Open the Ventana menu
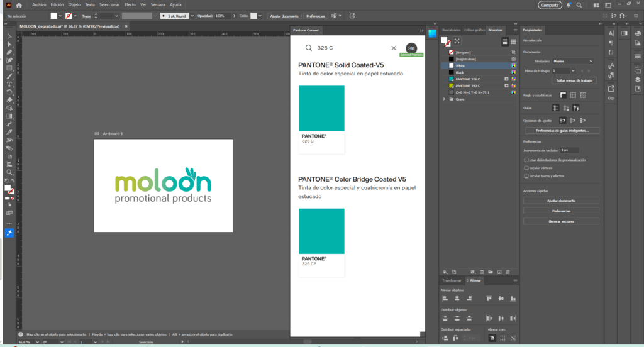Screen dimensions: 644x347 click(x=158, y=5)
